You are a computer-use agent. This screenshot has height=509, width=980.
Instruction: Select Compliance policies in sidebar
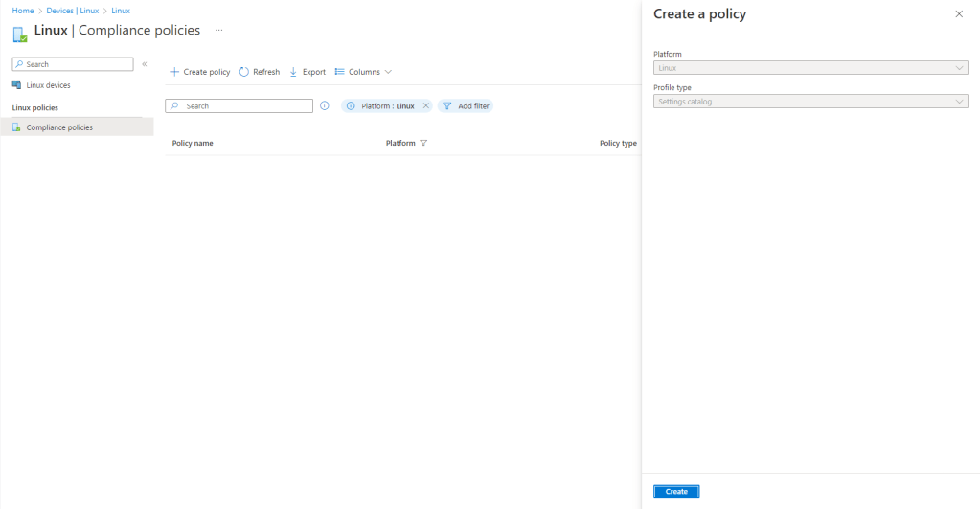click(59, 127)
